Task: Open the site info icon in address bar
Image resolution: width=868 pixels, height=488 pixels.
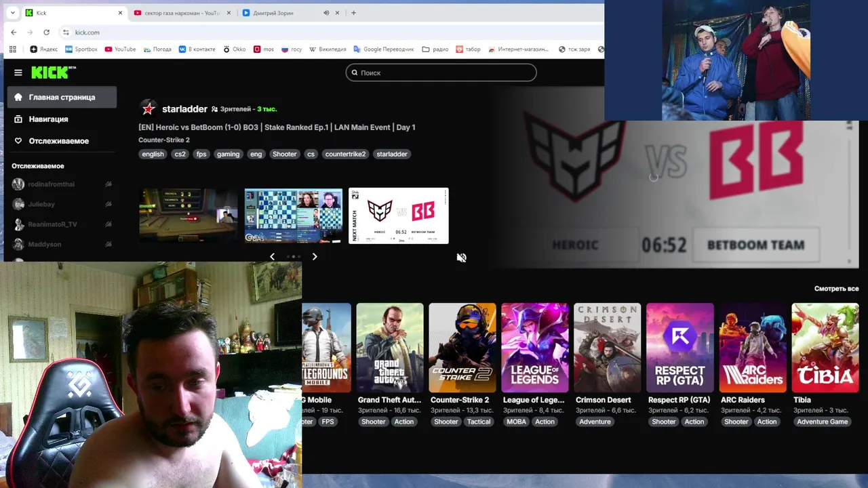Action: click(x=66, y=33)
